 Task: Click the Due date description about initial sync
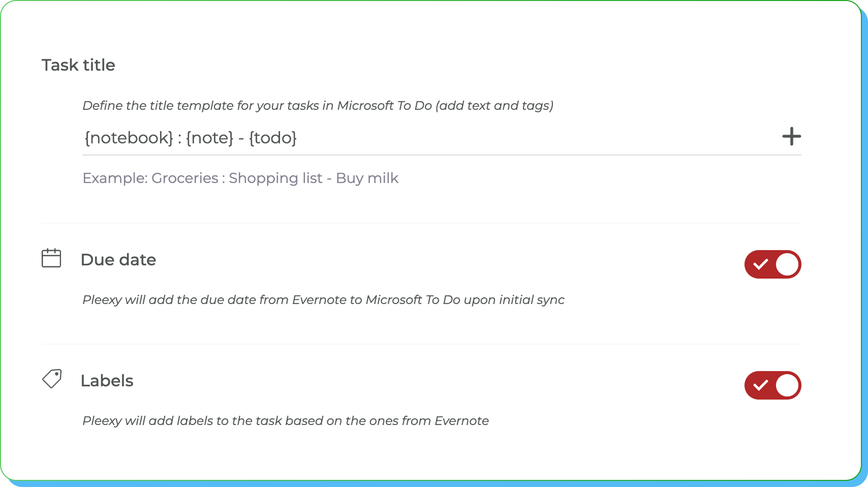point(323,300)
